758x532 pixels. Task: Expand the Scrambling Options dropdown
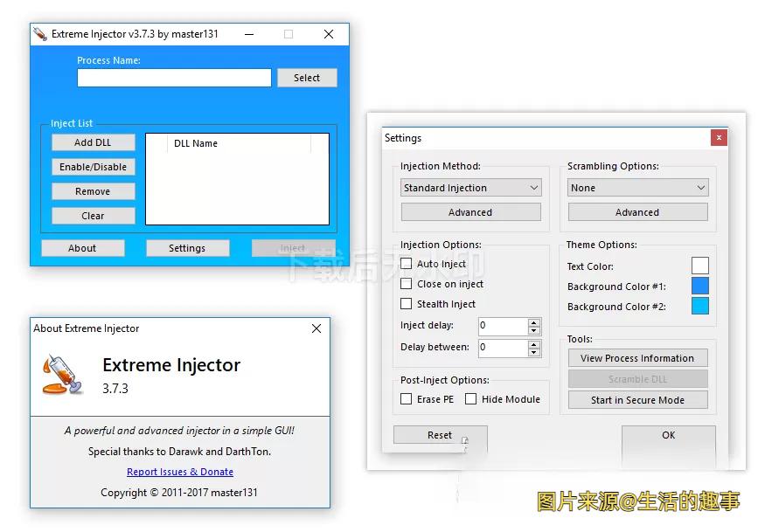pyautogui.click(x=637, y=188)
